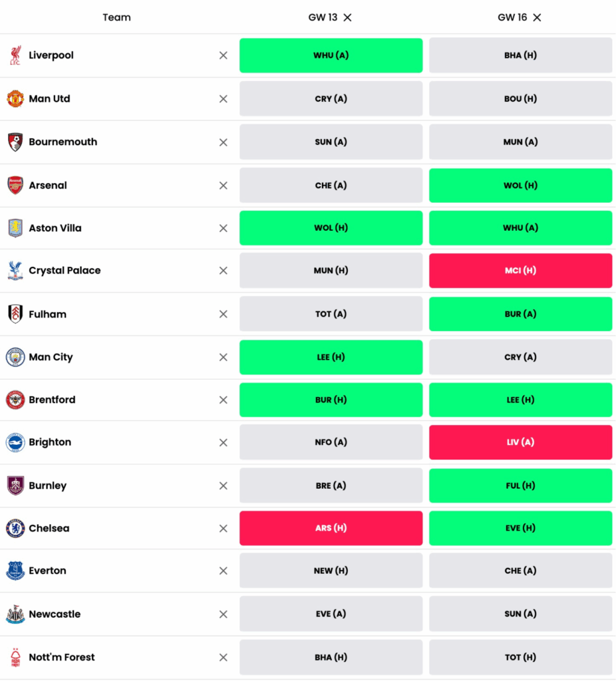This screenshot has width=616, height=681.
Task: Click the Team column header
Action: [x=116, y=18]
